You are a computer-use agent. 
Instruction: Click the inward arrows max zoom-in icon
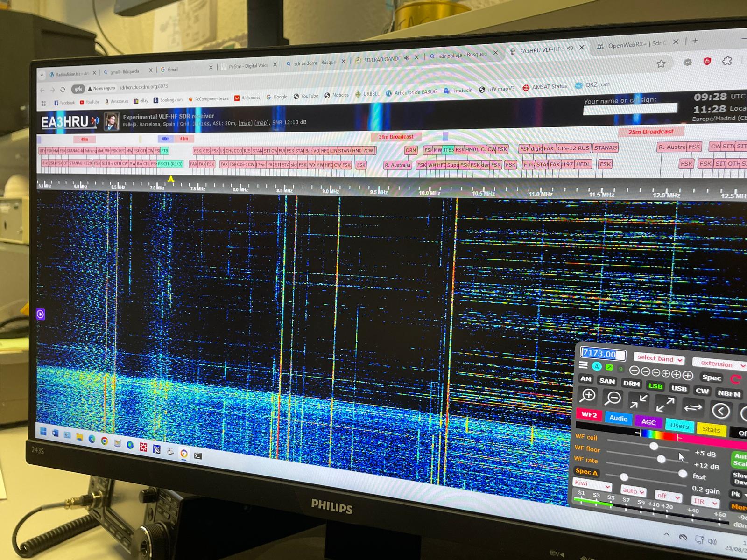coord(638,401)
